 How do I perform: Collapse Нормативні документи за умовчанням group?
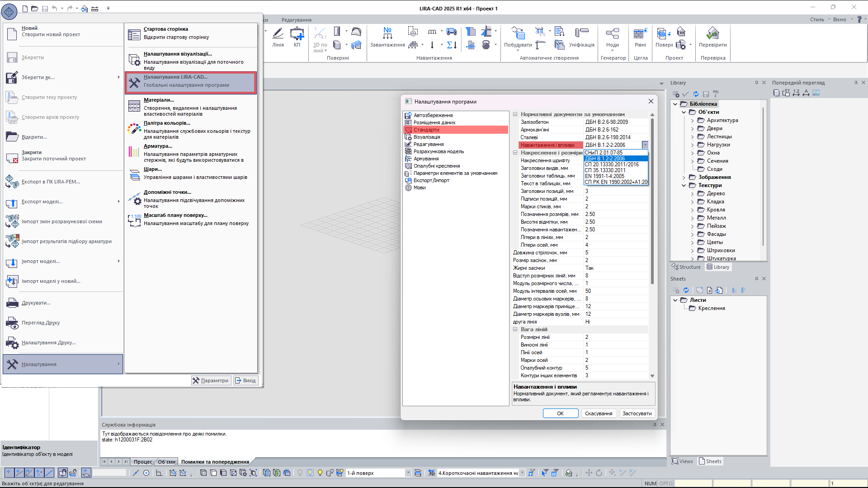point(515,114)
